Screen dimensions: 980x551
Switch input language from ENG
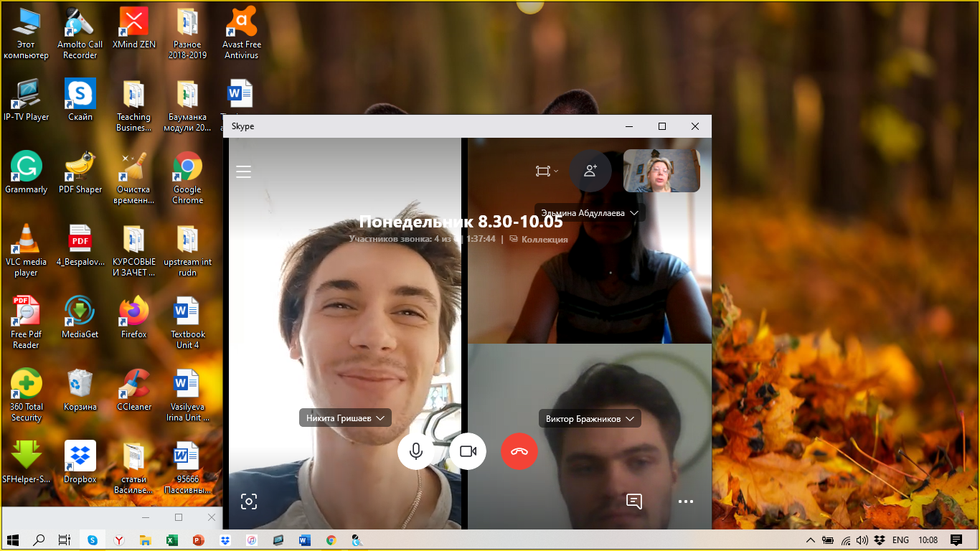pyautogui.click(x=900, y=540)
